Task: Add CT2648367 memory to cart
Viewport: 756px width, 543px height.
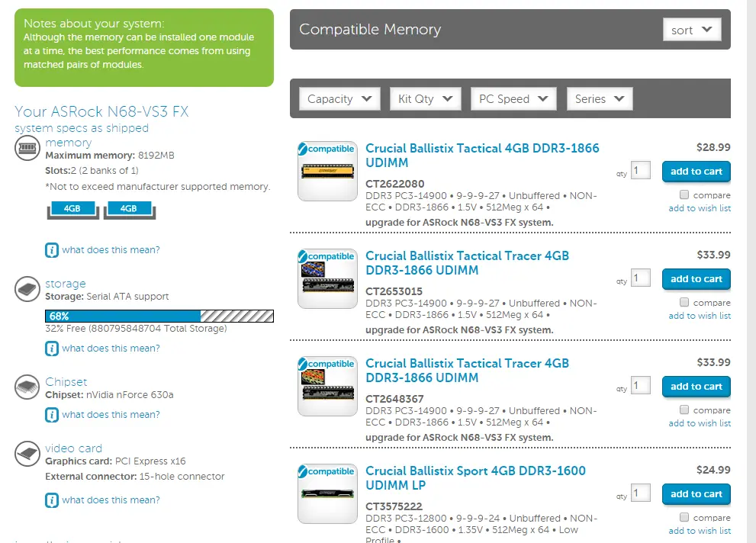Action: [x=696, y=387]
